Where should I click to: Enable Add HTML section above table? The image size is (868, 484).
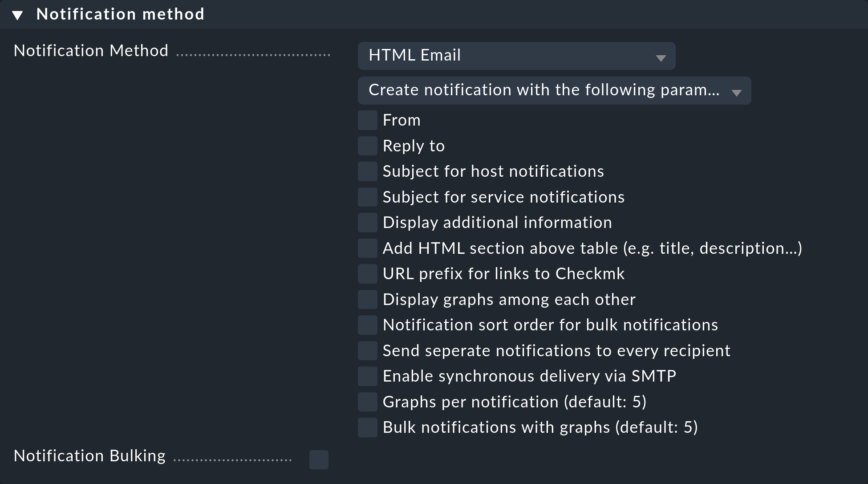(x=367, y=248)
